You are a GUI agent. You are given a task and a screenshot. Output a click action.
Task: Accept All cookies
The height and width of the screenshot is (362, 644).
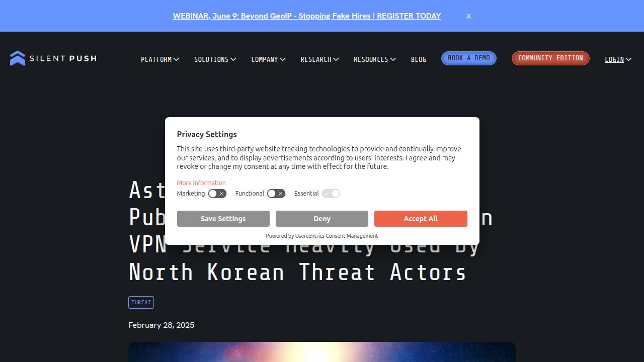pyautogui.click(x=421, y=219)
